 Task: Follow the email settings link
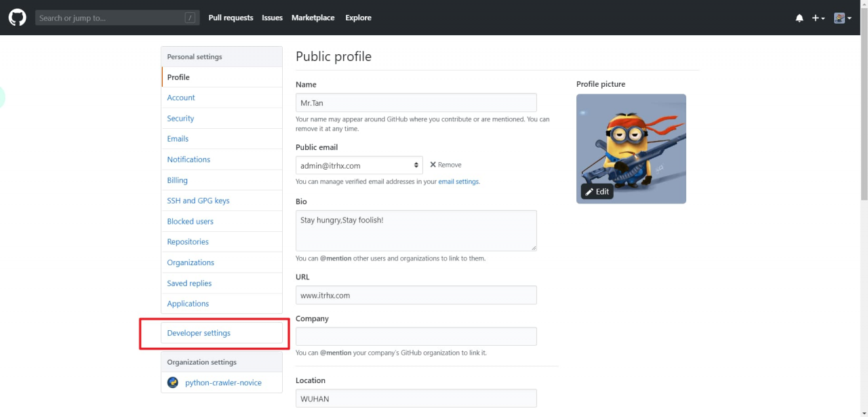(x=458, y=182)
